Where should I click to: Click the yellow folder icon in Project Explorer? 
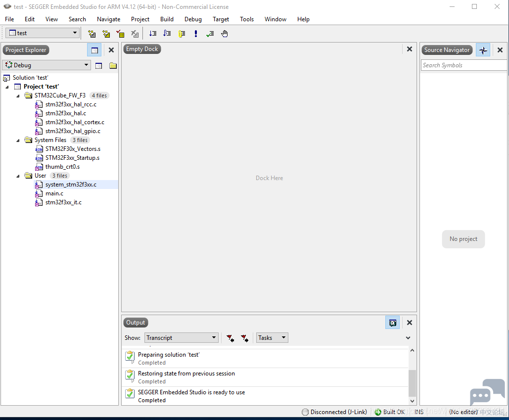[x=113, y=66]
